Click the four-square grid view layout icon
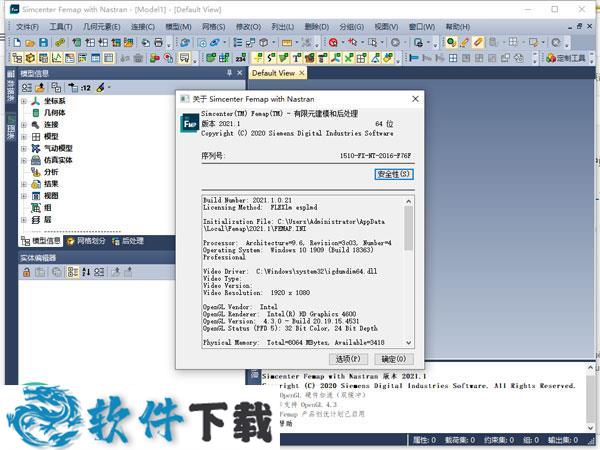This screenshot has width=600, height=450. 453,58
